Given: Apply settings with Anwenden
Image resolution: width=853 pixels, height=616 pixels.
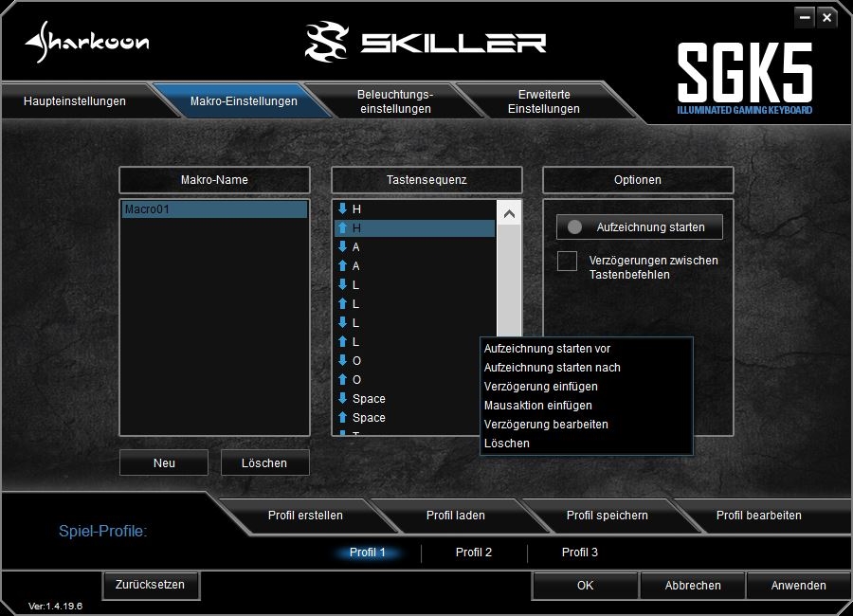Looking at the screenshot, I should (799, 586).
